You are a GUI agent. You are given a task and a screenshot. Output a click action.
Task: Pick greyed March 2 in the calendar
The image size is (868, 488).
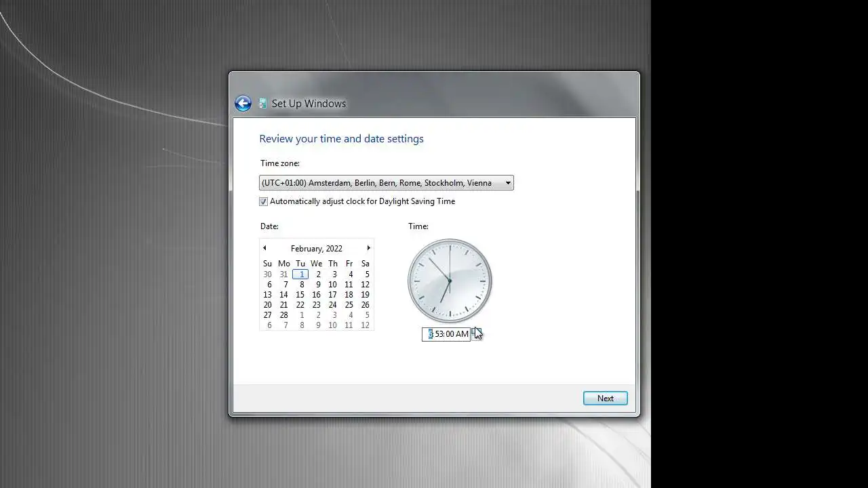point(317,315)
